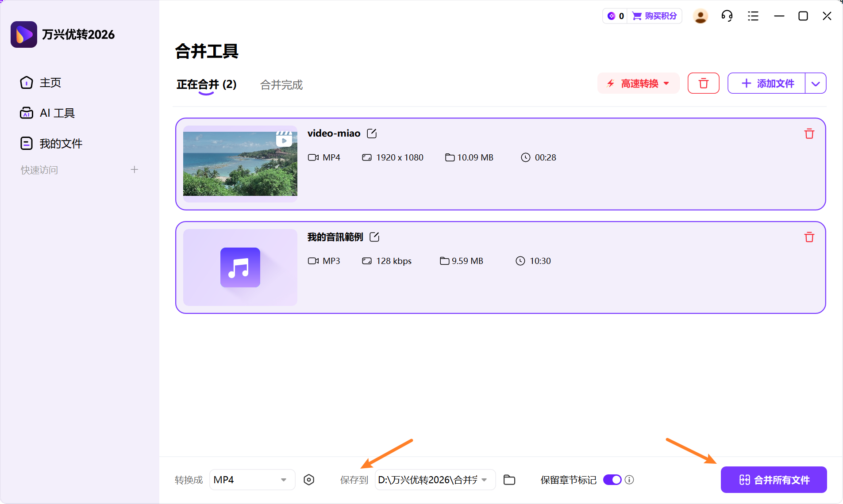Rename video-miao using the edit pencil icon
The image size is (843, 504).
pos(372,133)
